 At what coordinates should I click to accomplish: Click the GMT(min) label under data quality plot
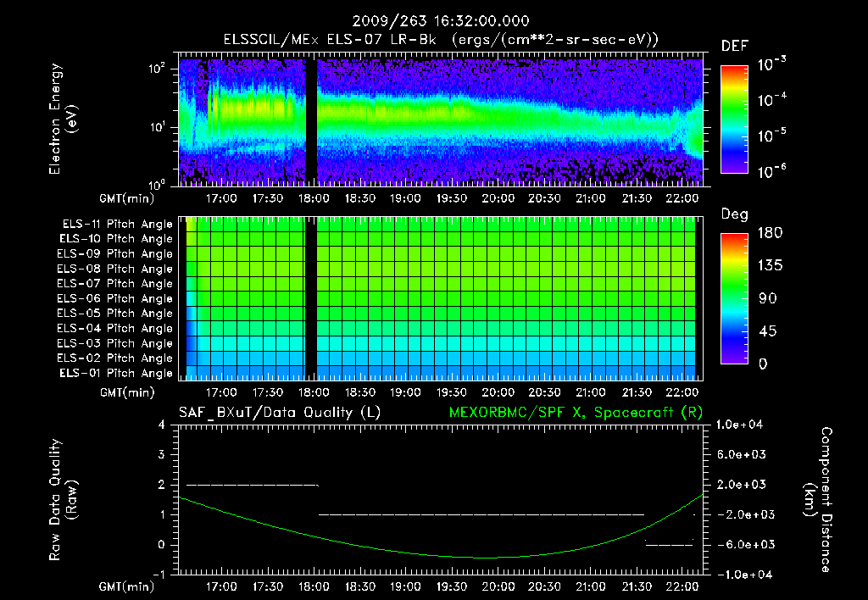(127, 586)
